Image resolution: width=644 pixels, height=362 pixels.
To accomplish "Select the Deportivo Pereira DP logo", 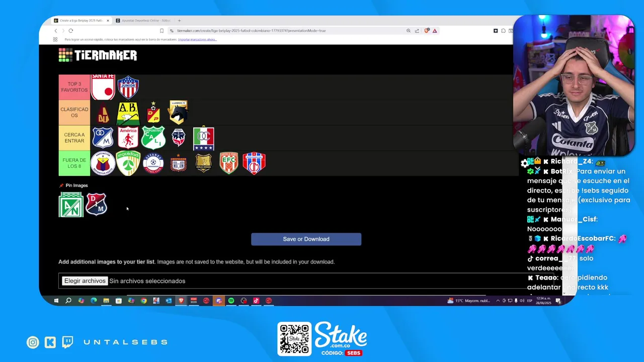I will pos(153,113).
